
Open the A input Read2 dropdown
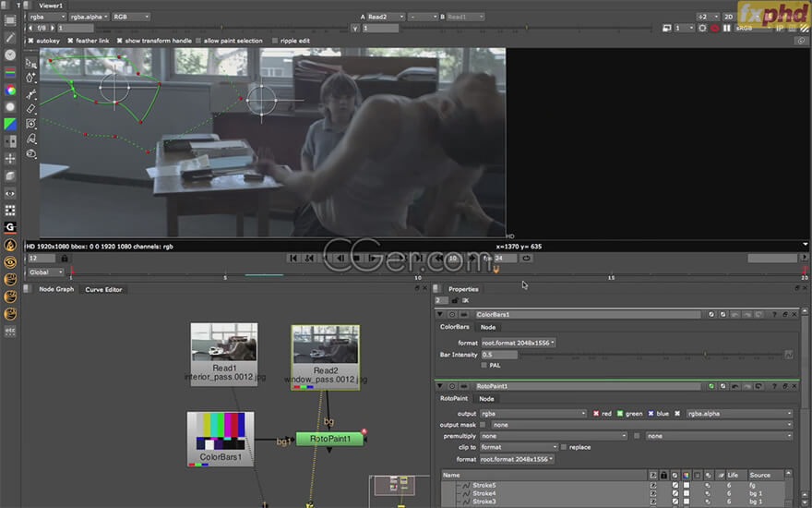click(386, 18)
